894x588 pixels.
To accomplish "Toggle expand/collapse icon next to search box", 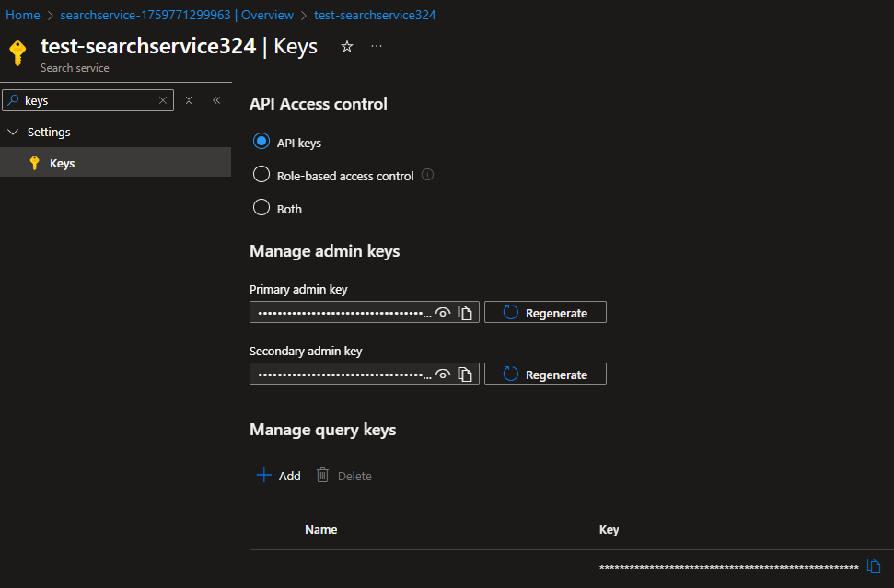I will point(189,100).
